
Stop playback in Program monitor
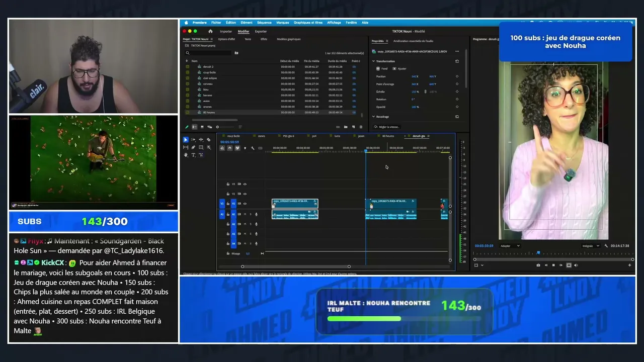pos(553,265)
